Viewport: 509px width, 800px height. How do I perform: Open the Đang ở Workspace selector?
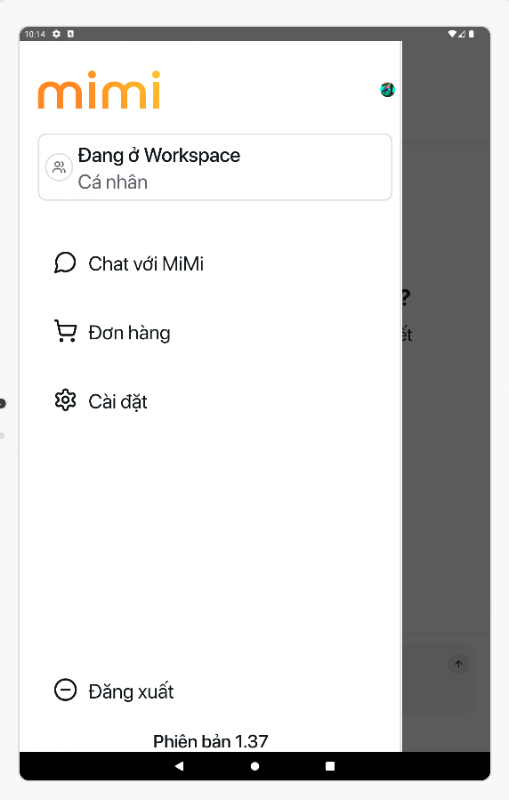(x=215, y=167)
